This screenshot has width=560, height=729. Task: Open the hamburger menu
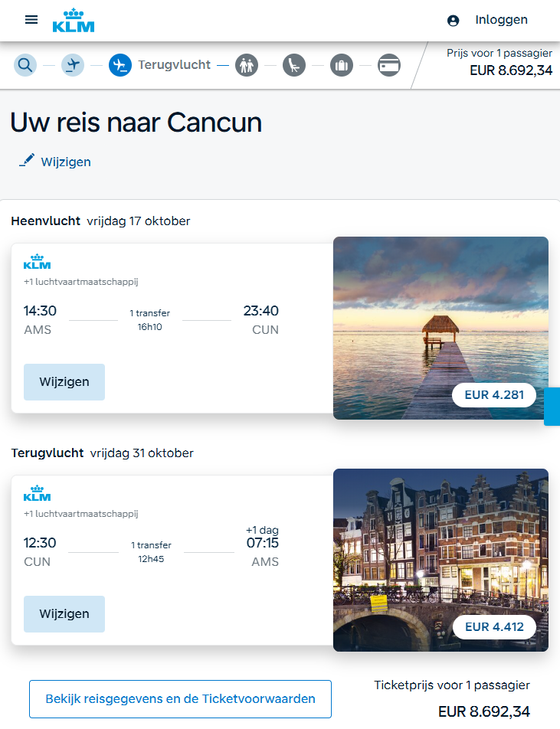pyautogui.click(x=31, y=20)
